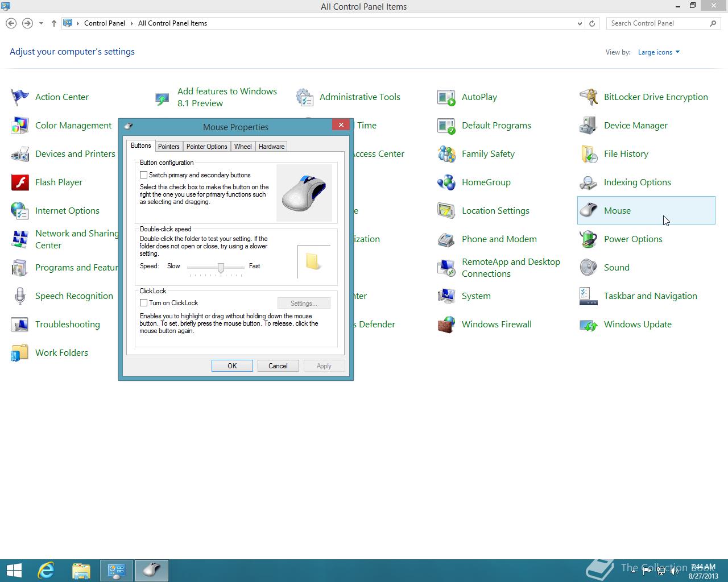
Task: Open the Power Options icon
Action: pyautogui.click(x=589, y=239)
